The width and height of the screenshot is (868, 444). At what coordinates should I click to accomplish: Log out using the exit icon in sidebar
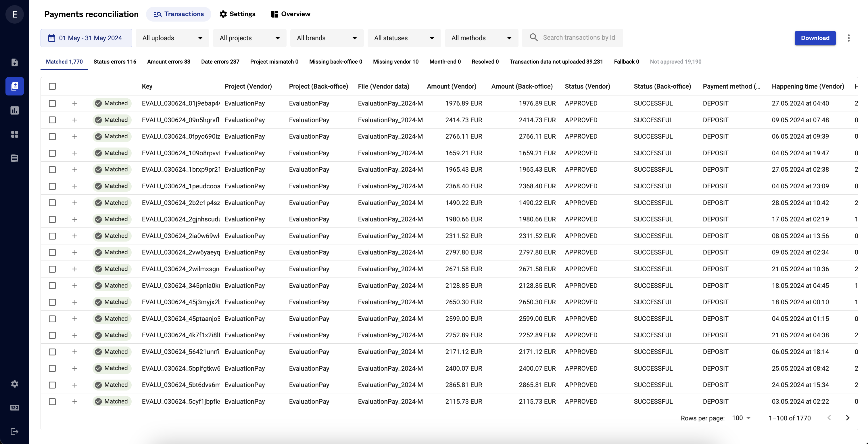(14, 432)
